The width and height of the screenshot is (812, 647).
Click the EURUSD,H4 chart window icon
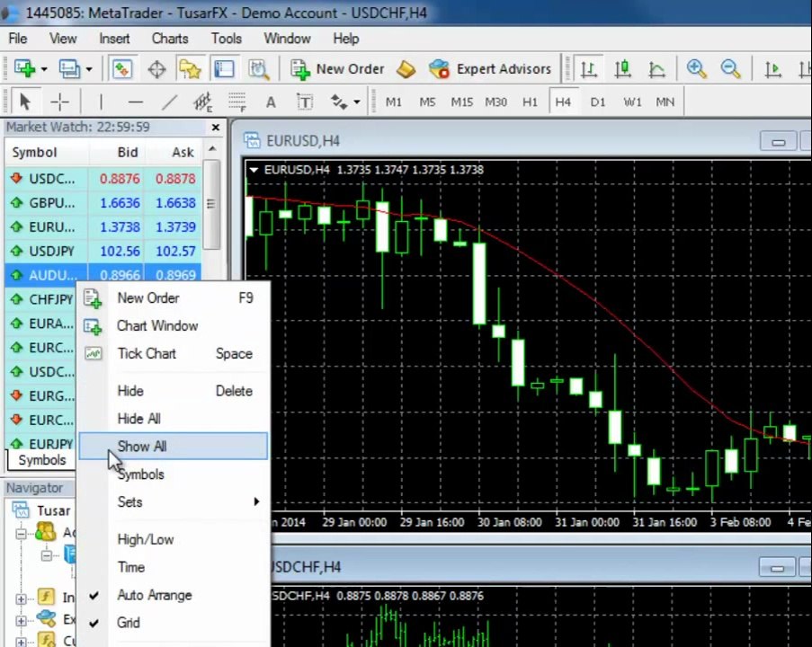[252, 140]
